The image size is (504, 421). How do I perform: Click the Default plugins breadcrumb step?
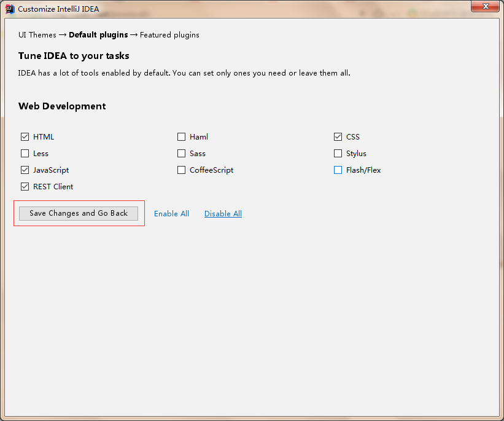(98, 35)
